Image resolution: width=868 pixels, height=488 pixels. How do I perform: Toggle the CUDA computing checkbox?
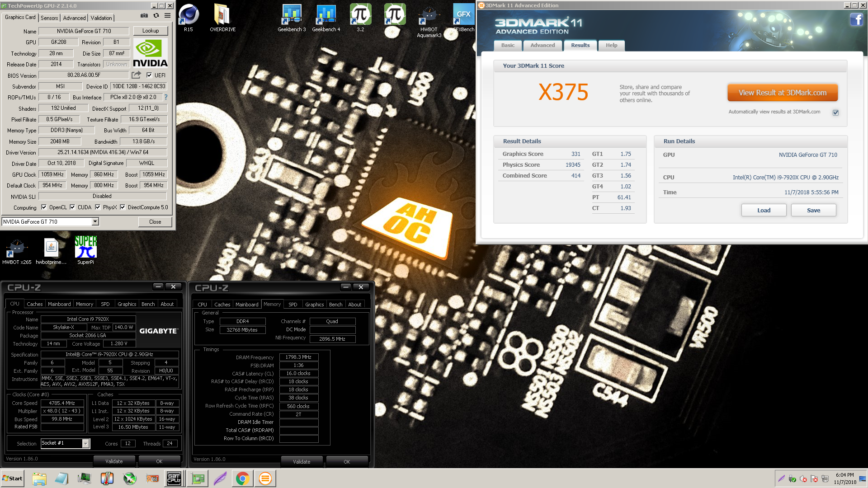coord(72,207)
